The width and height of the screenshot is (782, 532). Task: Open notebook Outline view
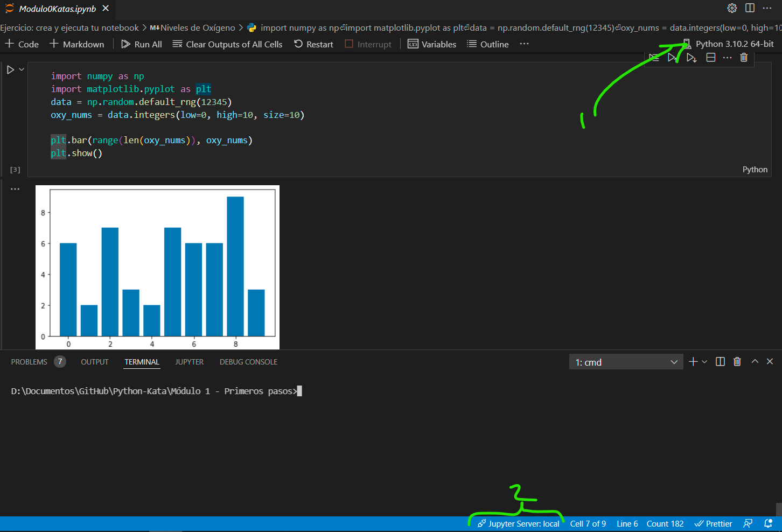pos(488,44)
